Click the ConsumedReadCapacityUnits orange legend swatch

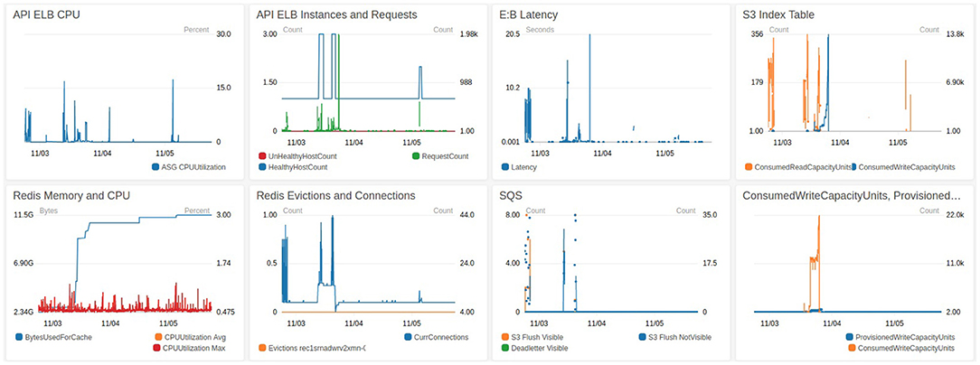tap(749, 167)
